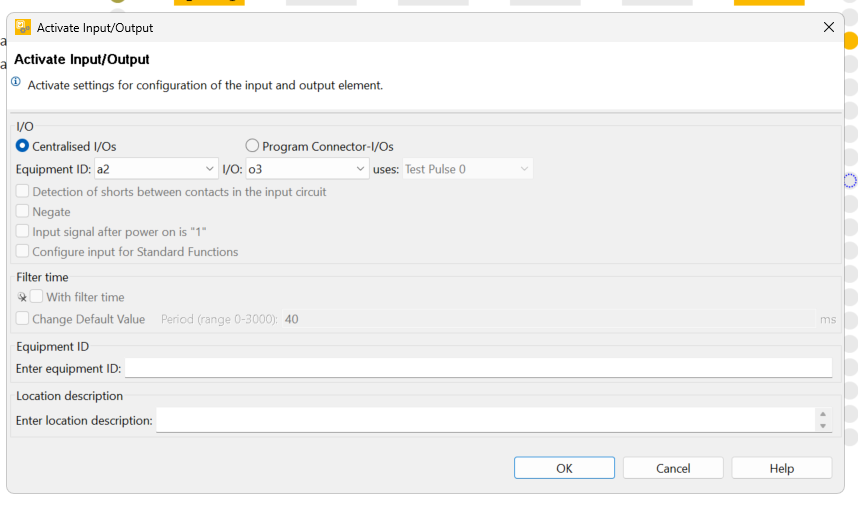This screenshot has width=858, height=507.
Task: Select the Program Connector-I/Os radio button
Action: (x=252, y=146)
